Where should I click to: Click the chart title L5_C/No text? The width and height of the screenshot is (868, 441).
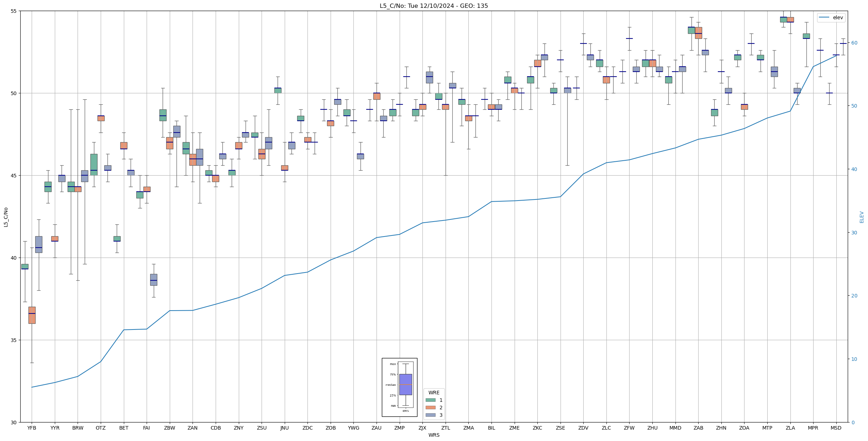click(x=433, y=6)
